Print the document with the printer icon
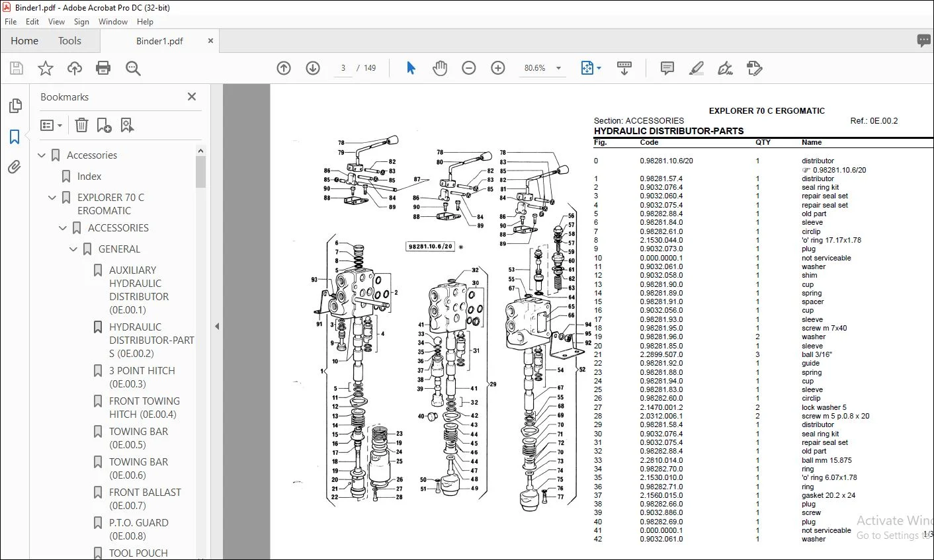Screen dimensions: 934x560 tap(103, 68)
